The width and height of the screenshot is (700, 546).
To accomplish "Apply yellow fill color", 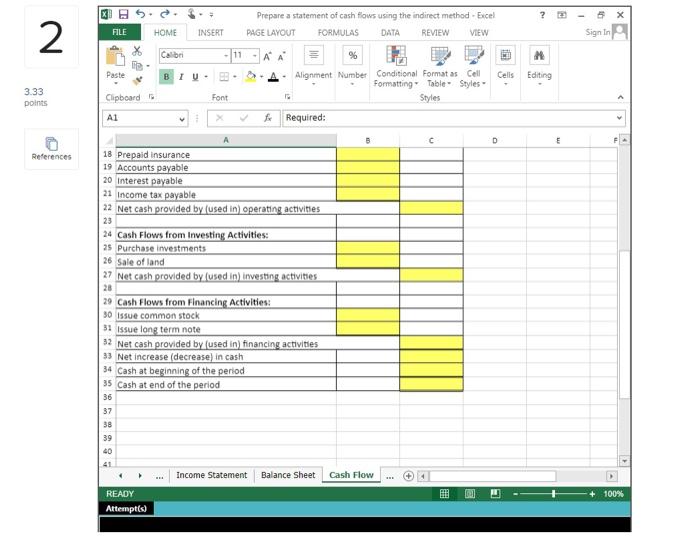I will coord(250,77).
